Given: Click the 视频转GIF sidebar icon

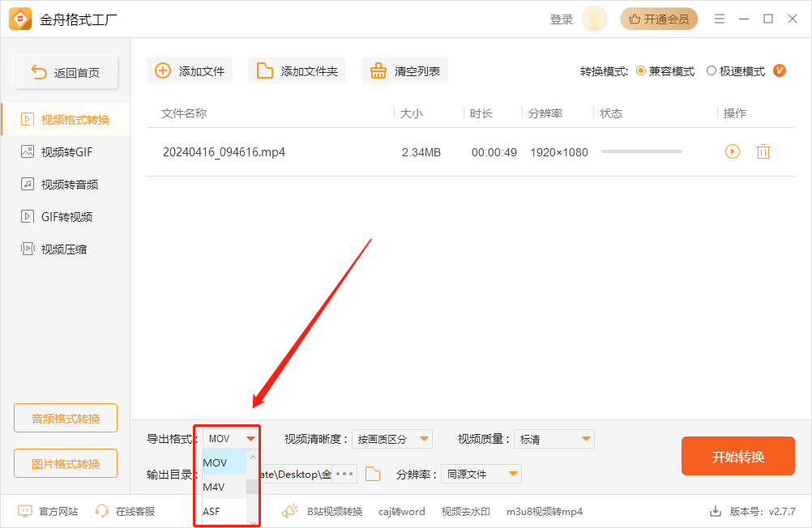Looking at the screenshot, I should (27, 151).
